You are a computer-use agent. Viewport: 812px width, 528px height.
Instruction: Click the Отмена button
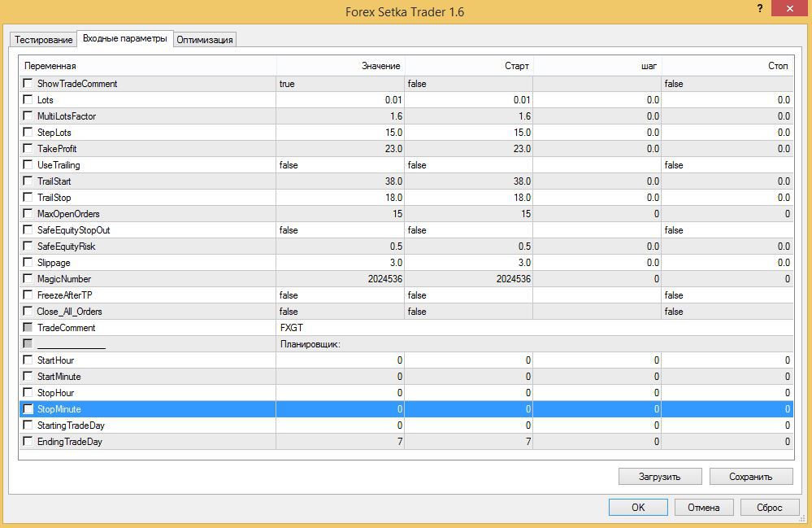tap(704, 508)
